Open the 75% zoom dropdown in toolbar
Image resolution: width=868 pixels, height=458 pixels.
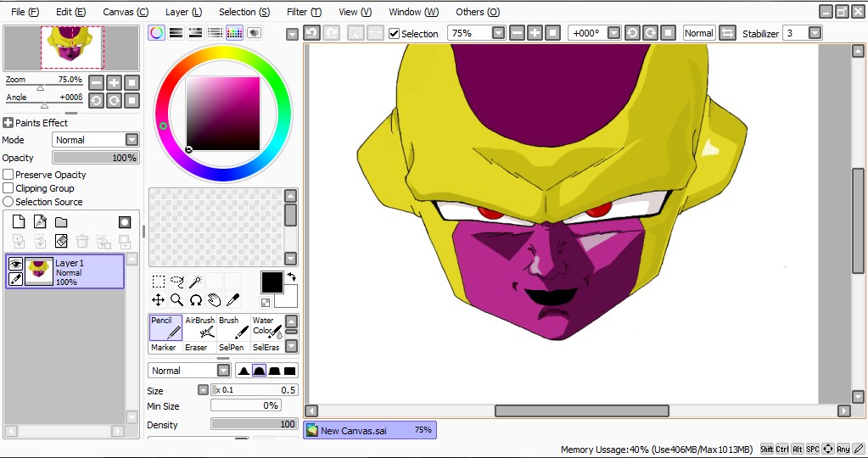tap(499, 33)
